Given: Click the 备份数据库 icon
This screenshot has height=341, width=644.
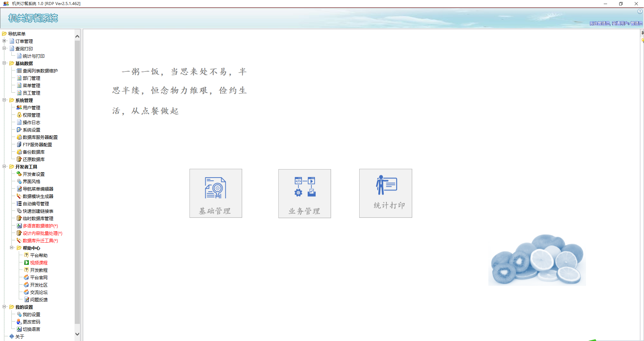Looking at the screenshot, I should point(19,152).
